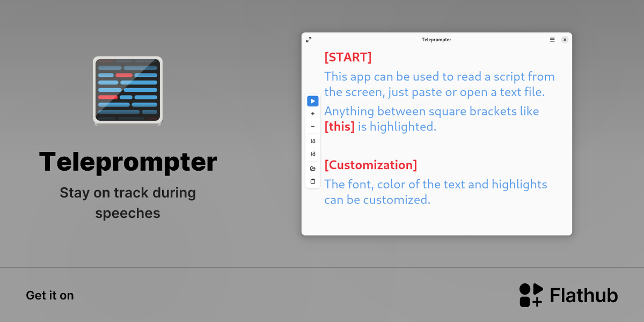Open a text file with the folder icon
644x322 pixels.
313,169
